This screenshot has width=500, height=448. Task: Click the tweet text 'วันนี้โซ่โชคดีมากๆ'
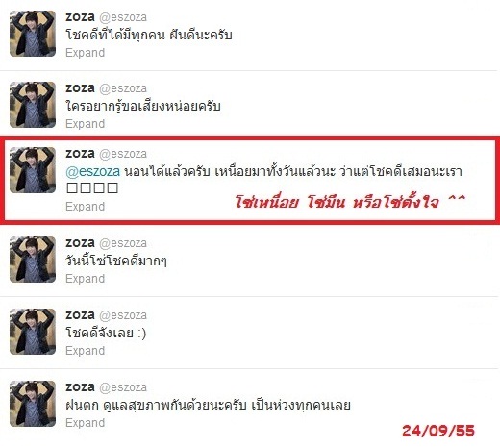[x=116, y=261]
